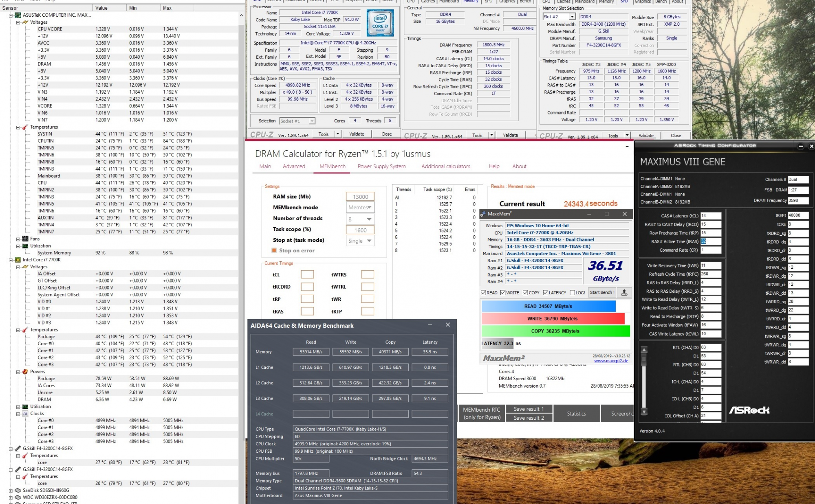This screenshot has width=815, height=504.
Task: Click the Fans icon in HWMonitor tree
Action: click(25, 239)
